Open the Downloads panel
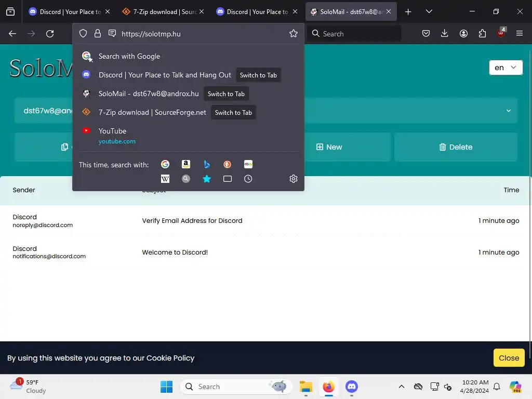 445,33
